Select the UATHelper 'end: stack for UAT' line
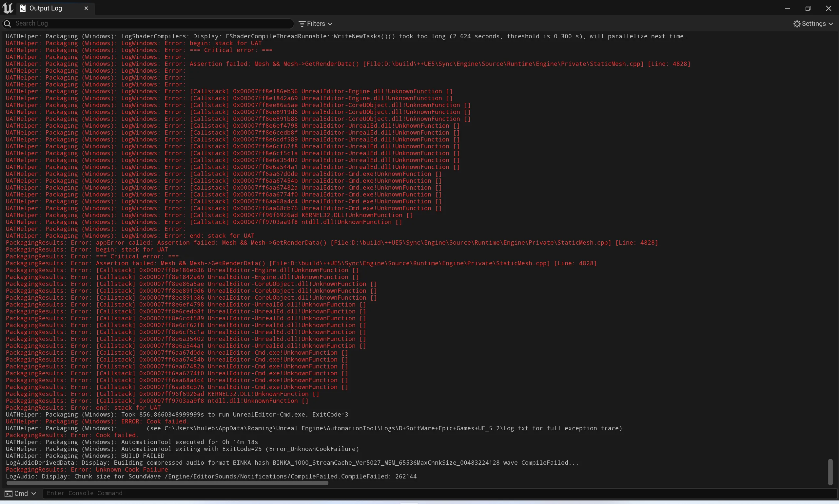Viewport: 839px width, 504px height. 130,236
